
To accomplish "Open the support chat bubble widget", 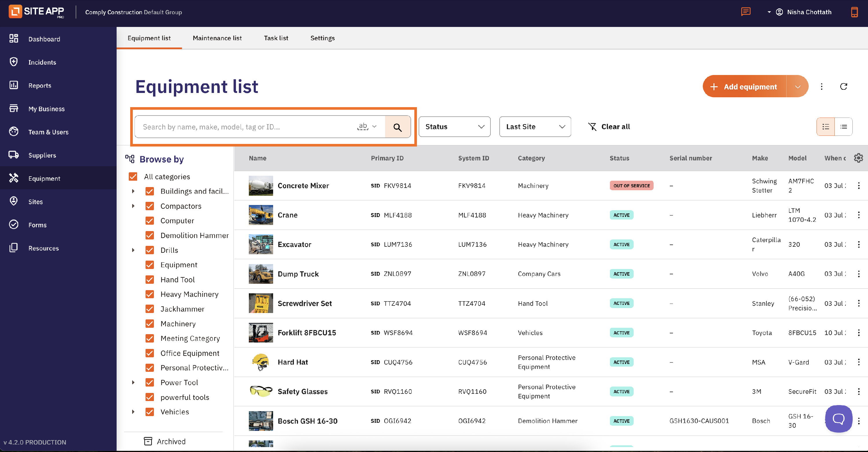I will [839, 419].
